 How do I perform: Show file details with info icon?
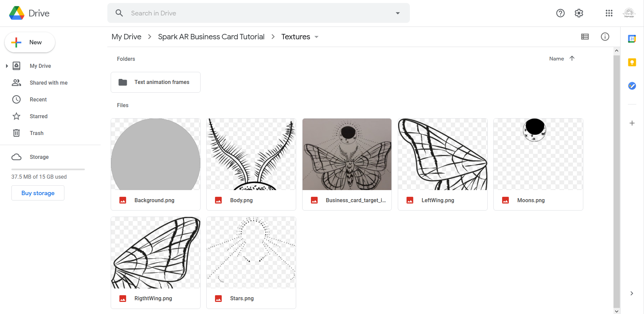click(x=605, y=37)
